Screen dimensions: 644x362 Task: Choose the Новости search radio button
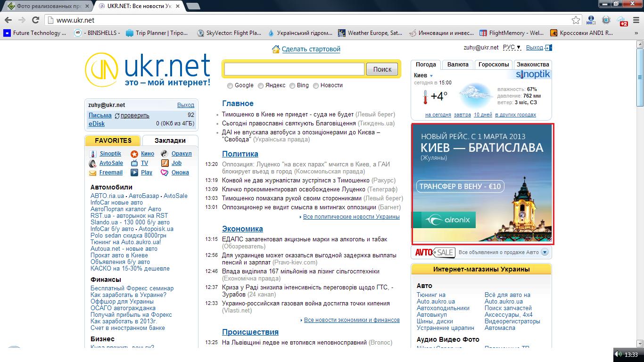tap(316, 86)
